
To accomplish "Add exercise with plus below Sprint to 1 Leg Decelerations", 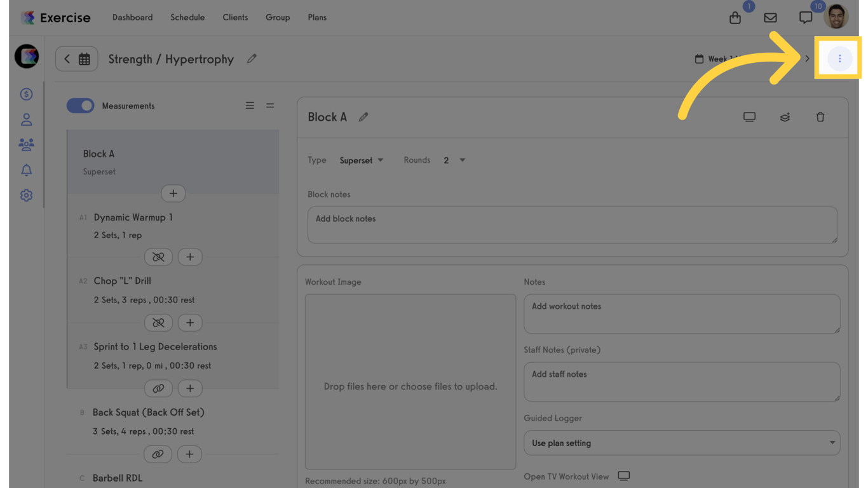I will (190, 388).
